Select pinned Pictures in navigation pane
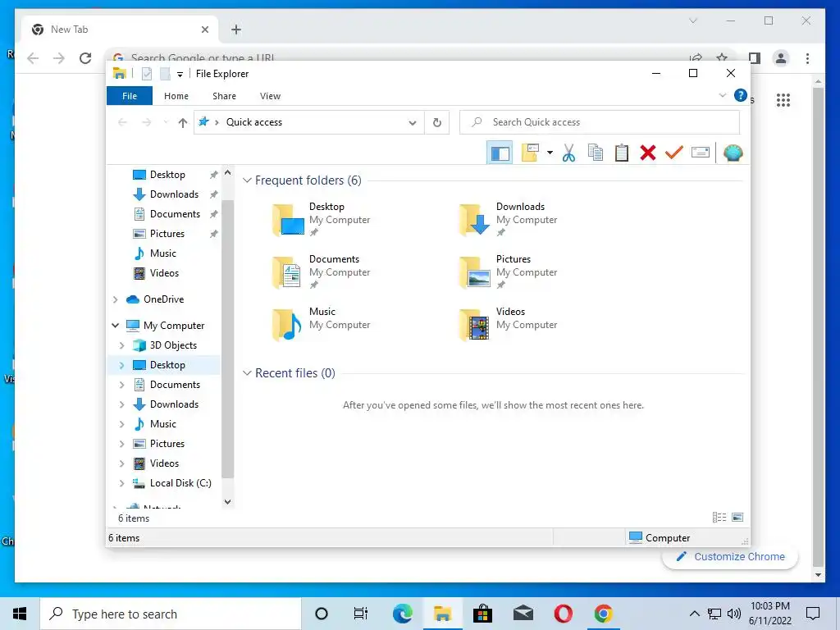 pyautogui.click(x=167, y=234)
